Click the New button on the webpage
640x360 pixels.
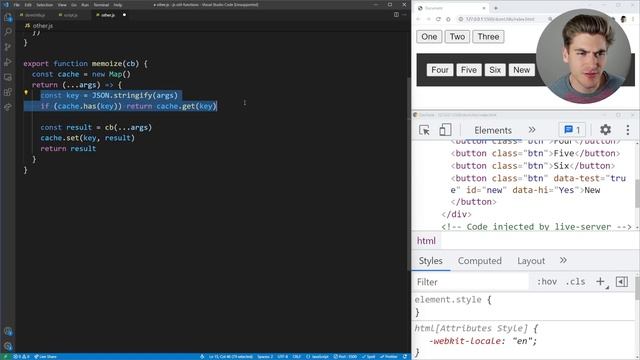coord(522,70)
